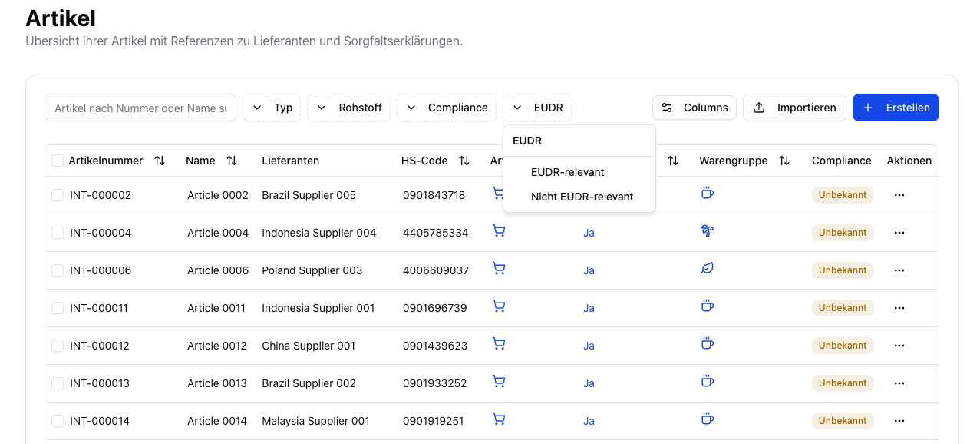Click the coffee cup icon for INT-000002
The height and width of the screenshot is (444, 980).
(707, 194)
